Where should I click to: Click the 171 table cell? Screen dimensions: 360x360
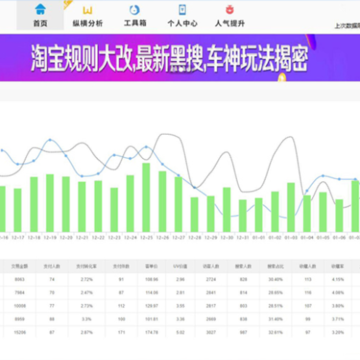[x=121, y=332]
